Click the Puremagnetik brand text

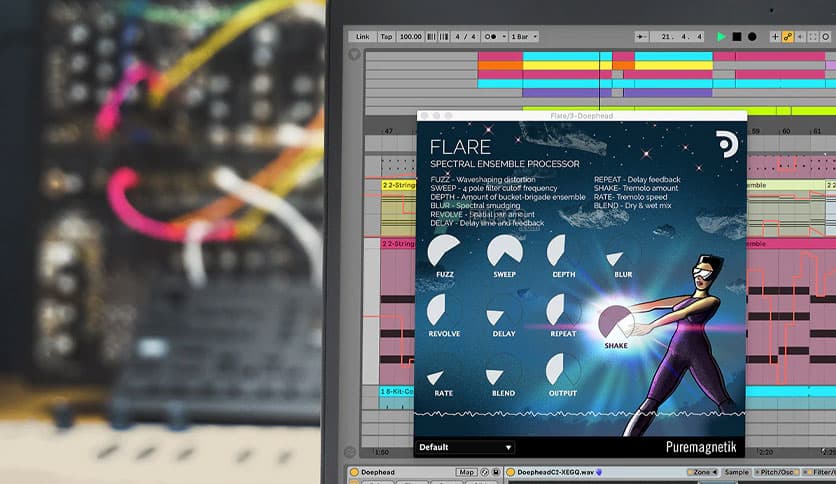pos(701,447)
